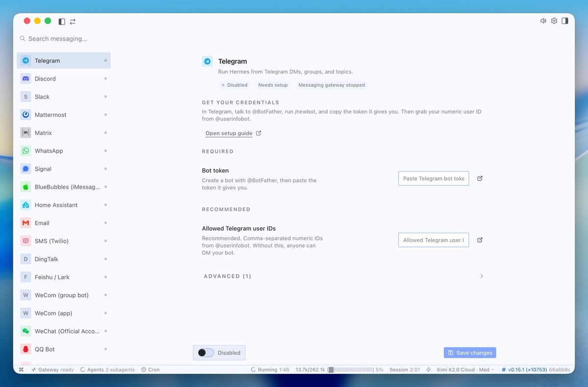Open the Discord platform entry
This screenshot has height=387, width=588.
pyautogui.click(x=63, y=79)
